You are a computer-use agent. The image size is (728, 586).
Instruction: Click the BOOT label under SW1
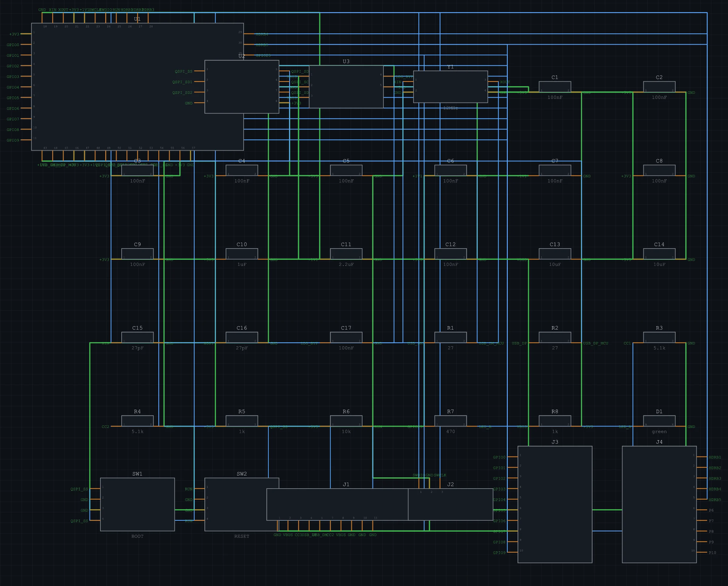pyautogui.click(x=137, y=536)
